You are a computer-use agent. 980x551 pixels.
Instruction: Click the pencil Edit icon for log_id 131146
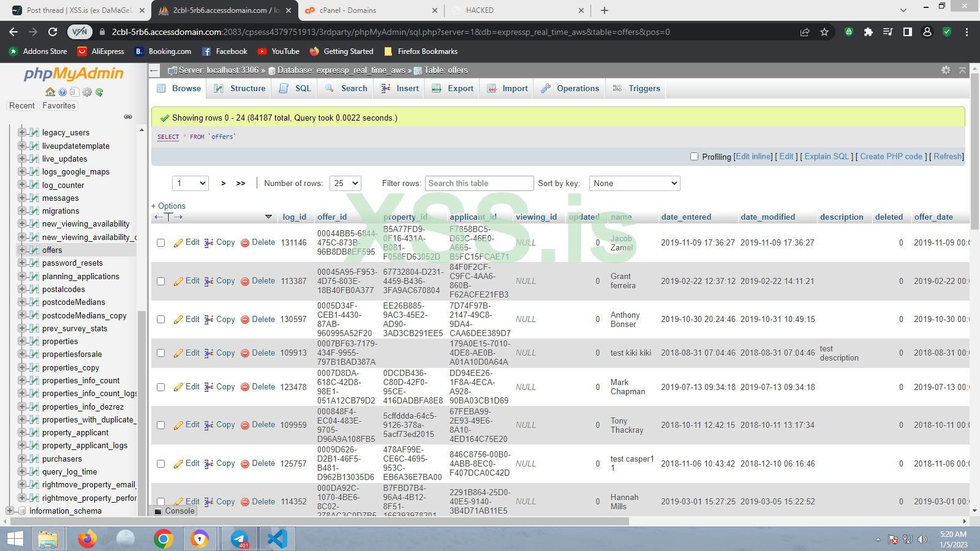point(179,243)
